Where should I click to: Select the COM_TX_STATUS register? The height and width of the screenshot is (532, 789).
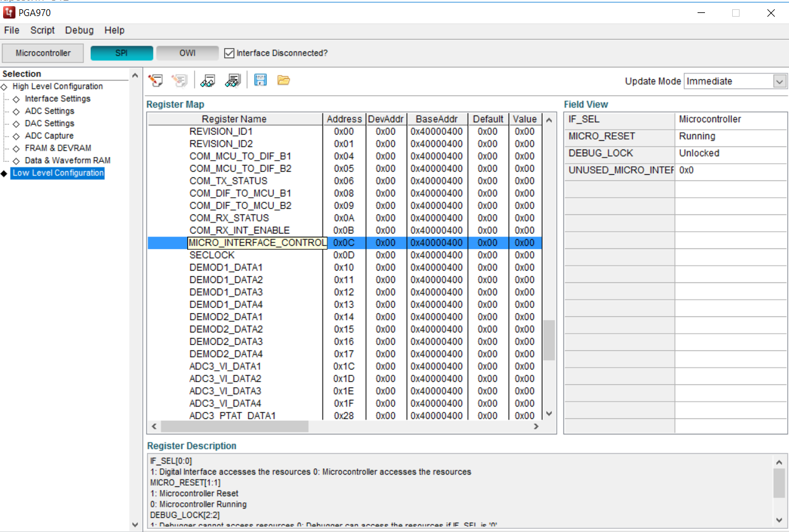point(345,181)
